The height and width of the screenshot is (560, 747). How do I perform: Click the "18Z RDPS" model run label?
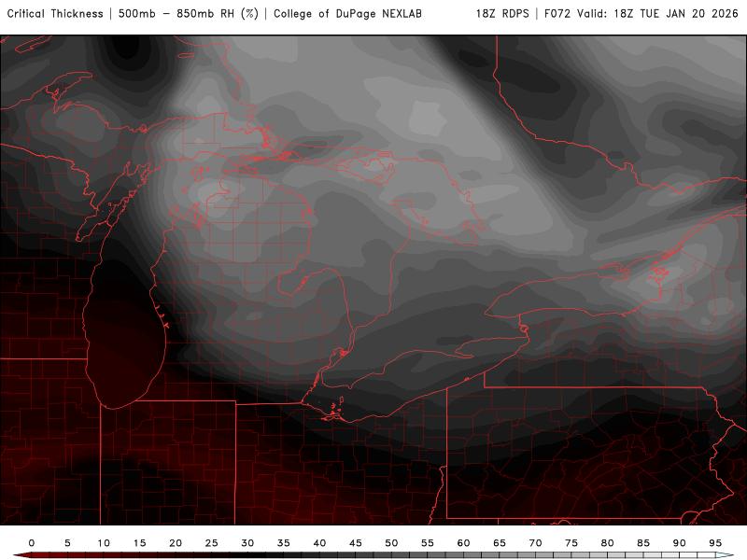tap(502, 14)
